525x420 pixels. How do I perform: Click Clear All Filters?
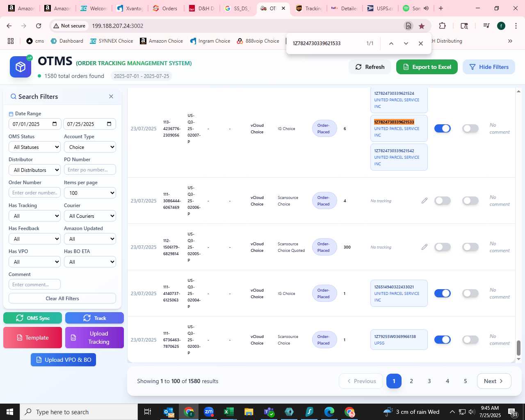click(x=62, y=298)
